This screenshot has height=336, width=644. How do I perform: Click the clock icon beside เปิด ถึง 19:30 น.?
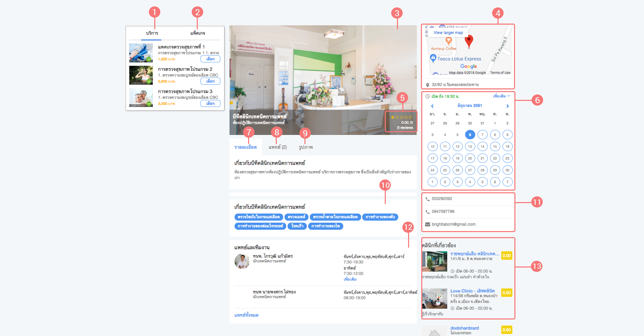pos(428,96)
